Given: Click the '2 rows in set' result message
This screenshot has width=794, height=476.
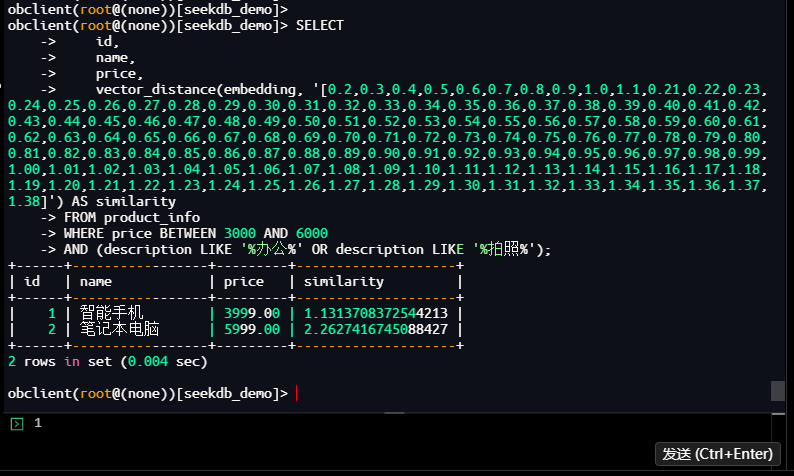Looking at the screenshot, I should (108, 361).
